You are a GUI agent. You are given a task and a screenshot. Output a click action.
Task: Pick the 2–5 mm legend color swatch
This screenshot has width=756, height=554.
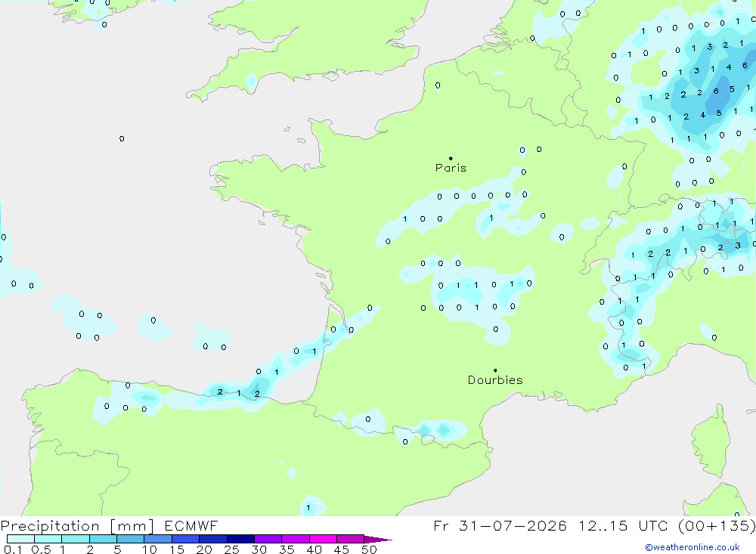(103, 539)
